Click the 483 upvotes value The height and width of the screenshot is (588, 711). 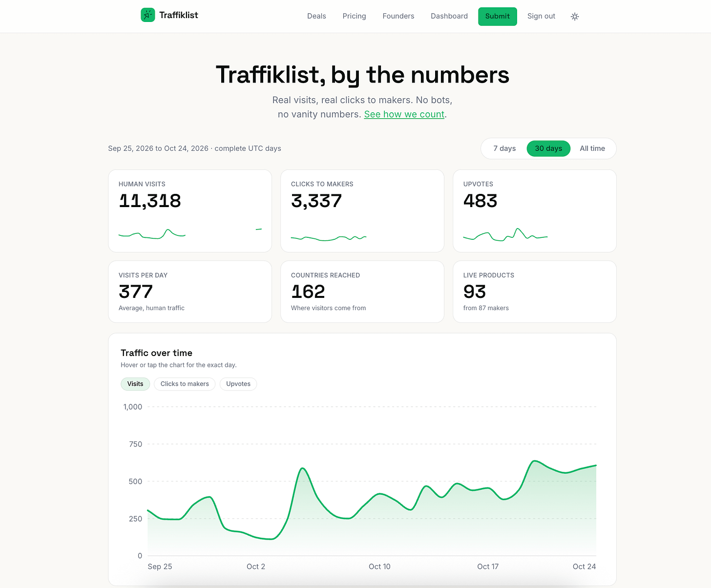[480, 201]
